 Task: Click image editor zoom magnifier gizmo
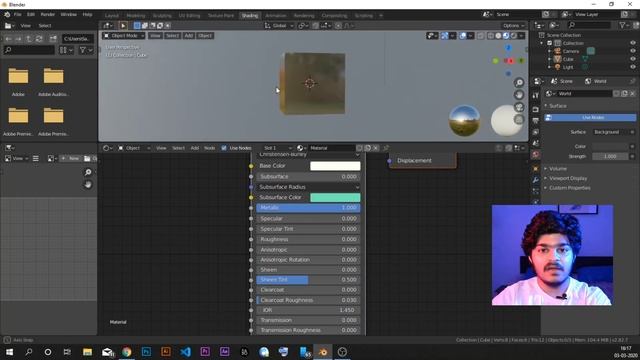[88, 172]
